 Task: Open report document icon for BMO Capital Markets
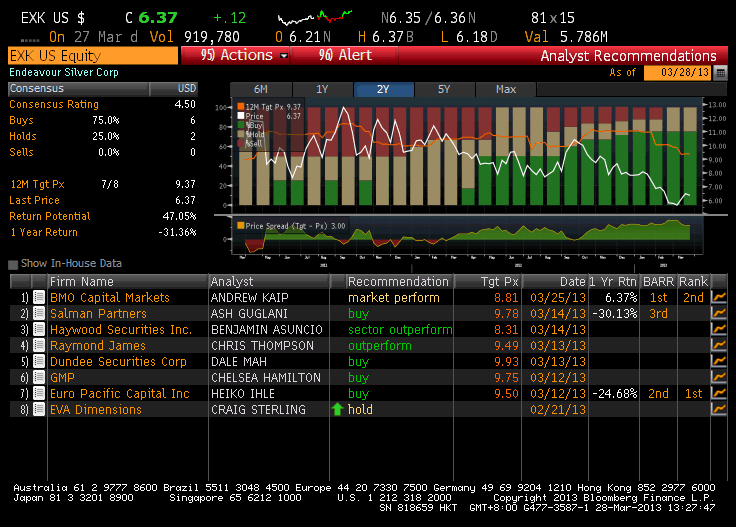39,297
